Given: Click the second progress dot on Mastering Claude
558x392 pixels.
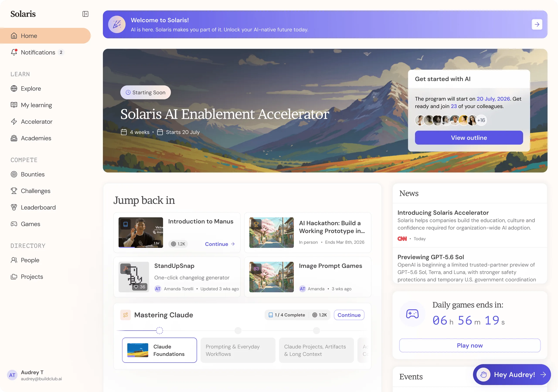Looking at the screenshot, I should coord(238,330).
